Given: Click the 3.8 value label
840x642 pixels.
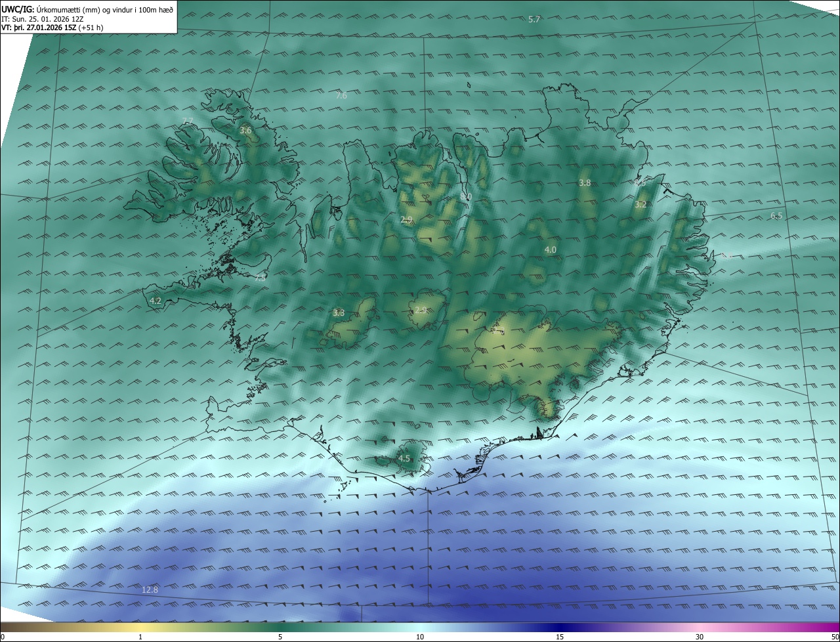Looking at the screenshot, I should (x=585, y=183).
